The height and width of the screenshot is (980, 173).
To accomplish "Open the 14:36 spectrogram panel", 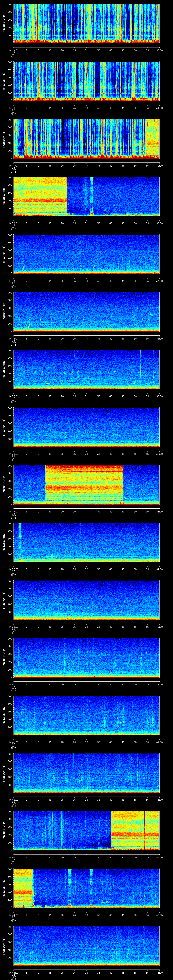I will [86, 426].
